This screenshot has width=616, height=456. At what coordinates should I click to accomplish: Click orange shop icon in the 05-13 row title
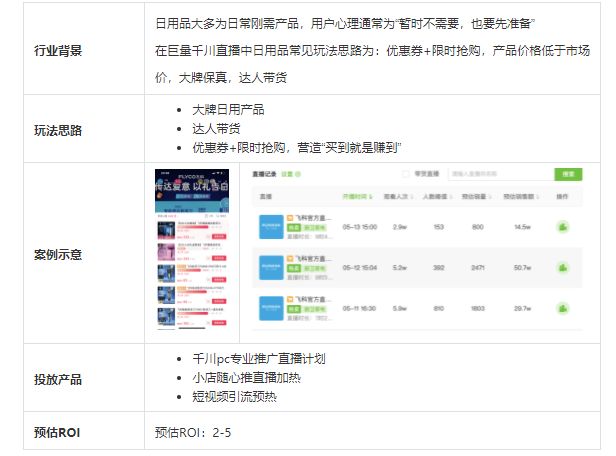click(x=290, y=218)
